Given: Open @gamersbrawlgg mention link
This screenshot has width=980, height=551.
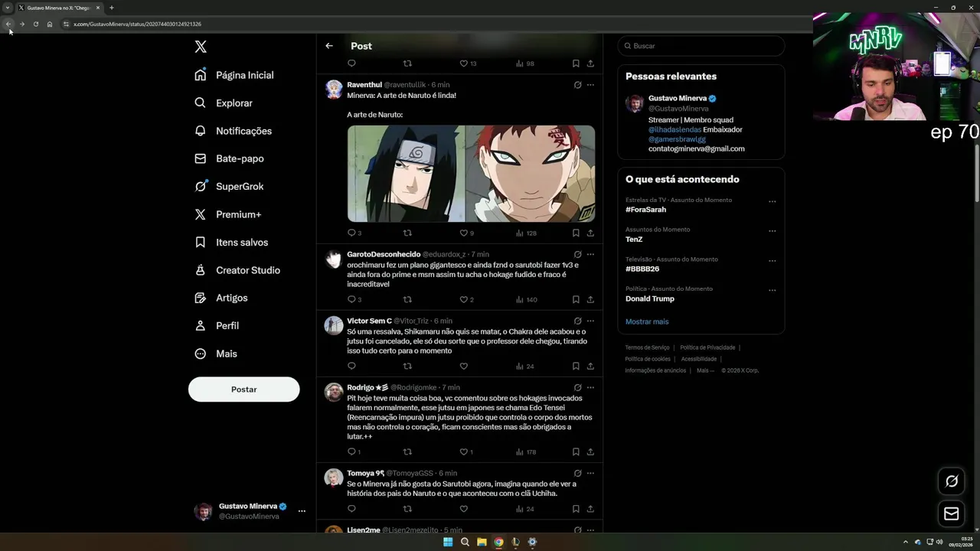Looking at the screenshot, I should click(x=677, y=139).
